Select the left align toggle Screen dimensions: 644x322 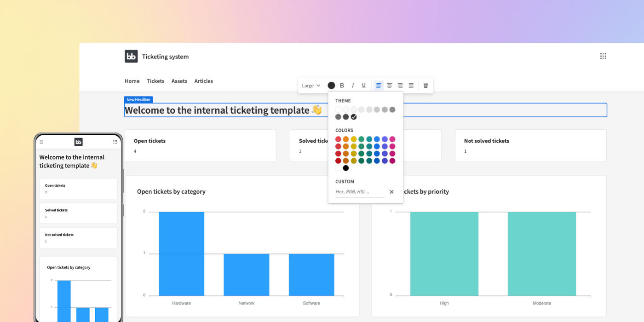(x=379, y=86)
